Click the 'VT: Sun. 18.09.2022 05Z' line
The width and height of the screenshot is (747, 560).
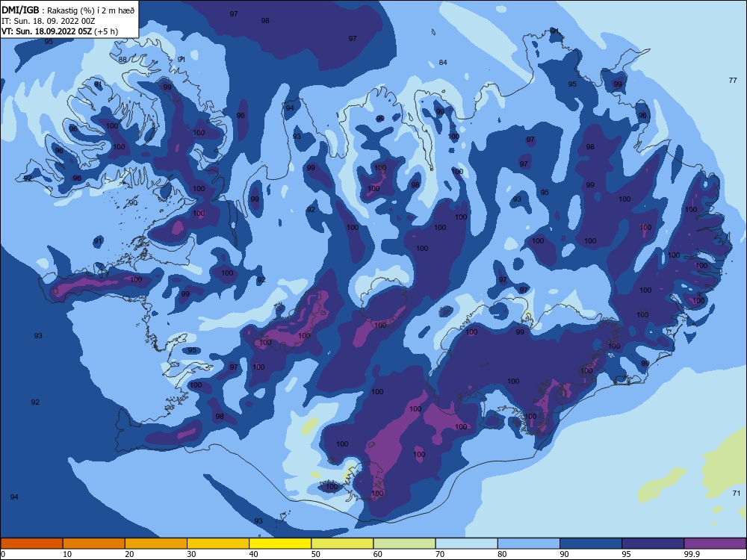point(46,31)
